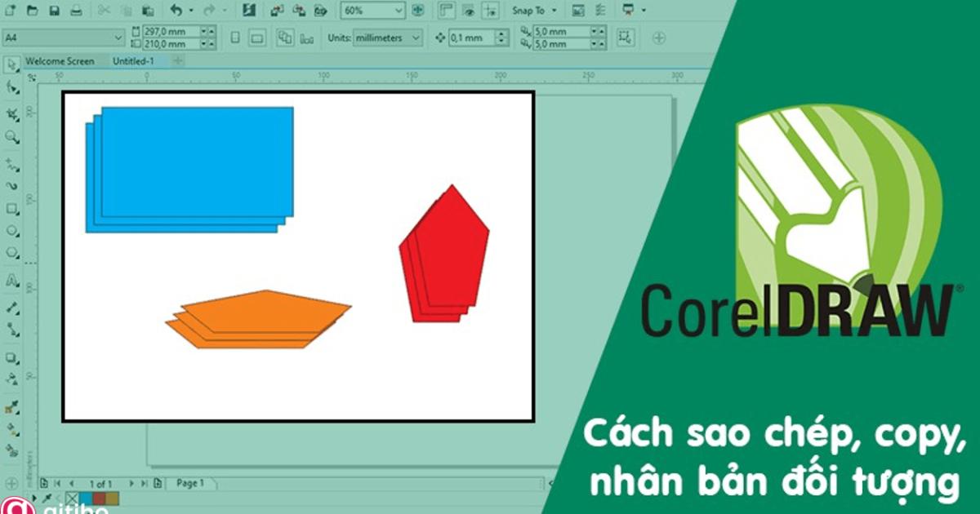Image resolution: width=980 pixels, height=514 pixels.
Task: Select the Shape tool
Action: (x=10, y=88)
